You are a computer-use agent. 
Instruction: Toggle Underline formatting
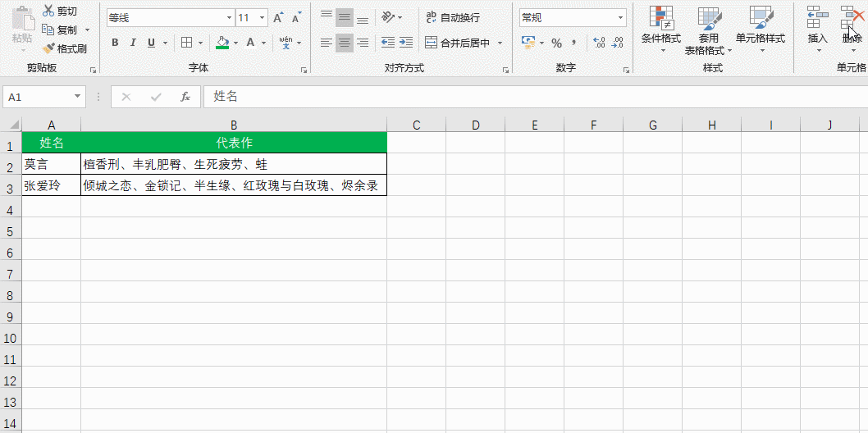click(151, 43)
